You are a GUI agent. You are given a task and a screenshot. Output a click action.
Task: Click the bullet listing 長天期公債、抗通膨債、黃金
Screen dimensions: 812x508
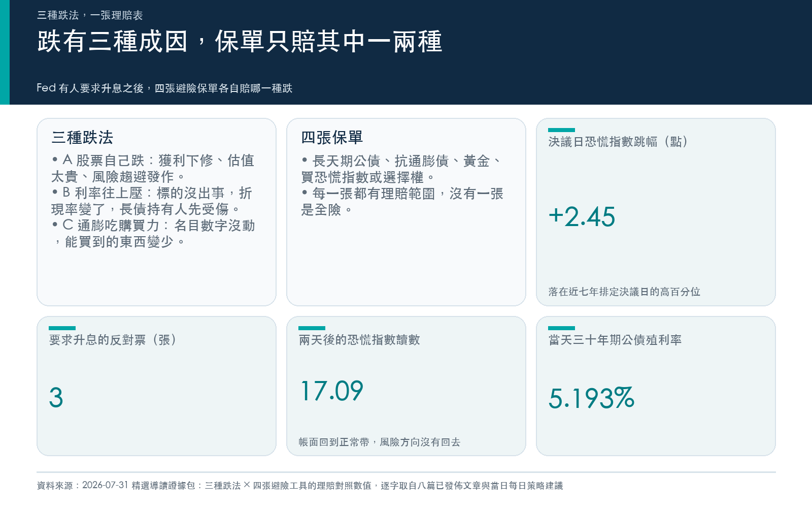pos(401,169)
